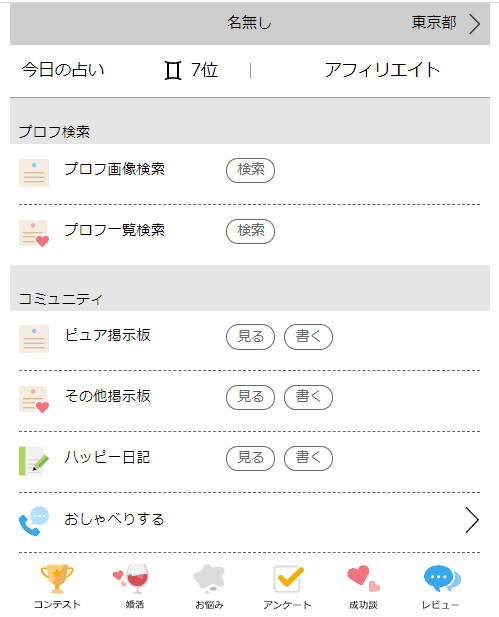Open the 成功談 hearts icon
This screenshot has height=617, width=499.
click(x=363, y=578)
